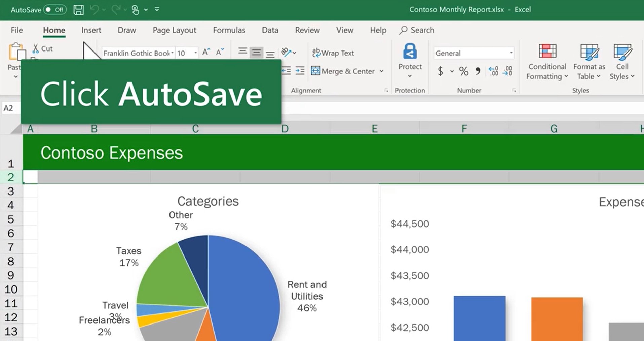The height and width of the screenshot is (341, 644).
Task: Click the Search box in the ribbon
Action: 417,30
